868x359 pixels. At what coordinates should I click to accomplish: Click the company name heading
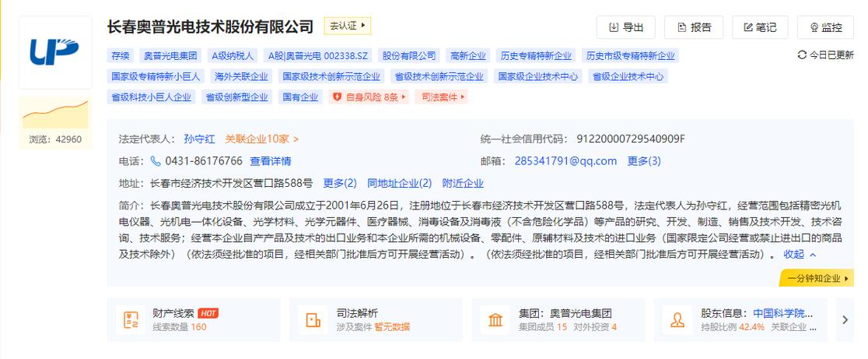[210, 26]
